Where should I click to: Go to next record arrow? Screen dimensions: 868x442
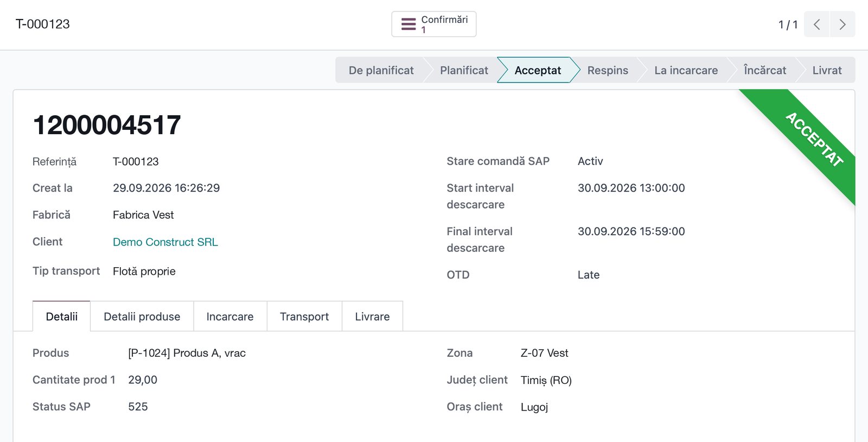(843, 24)
